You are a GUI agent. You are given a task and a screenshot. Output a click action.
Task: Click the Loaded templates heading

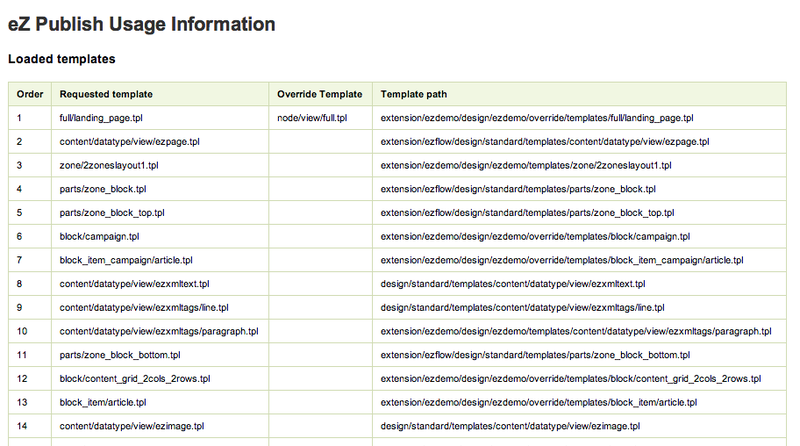point(62,59)
